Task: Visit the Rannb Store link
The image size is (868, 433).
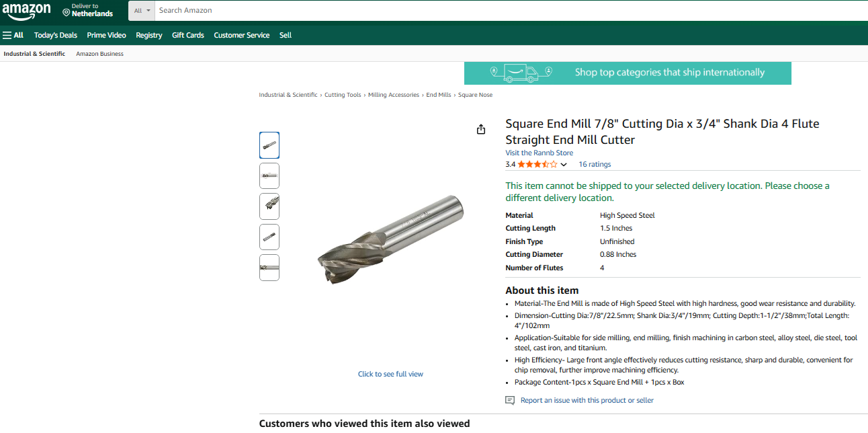Action: click(539, 153)
